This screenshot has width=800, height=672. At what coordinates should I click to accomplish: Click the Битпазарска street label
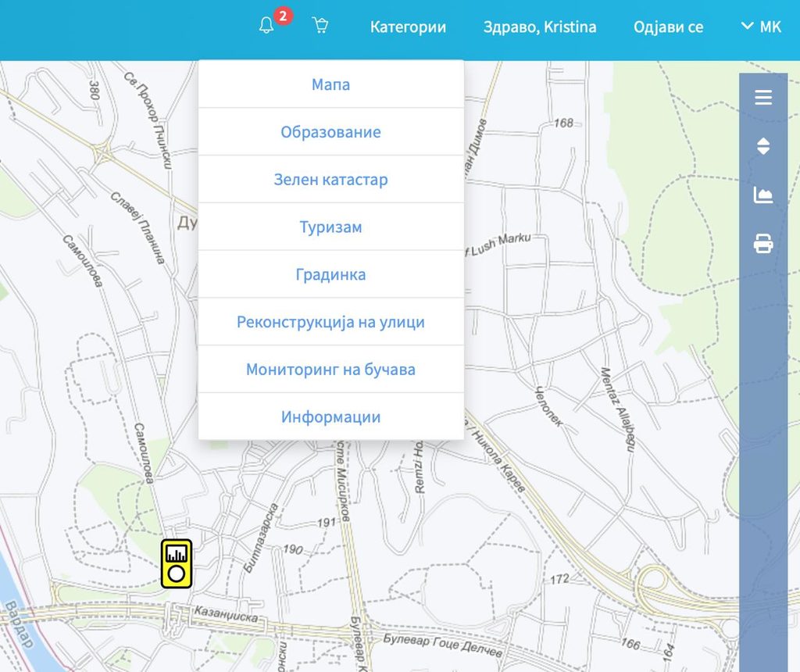point(261,538)
